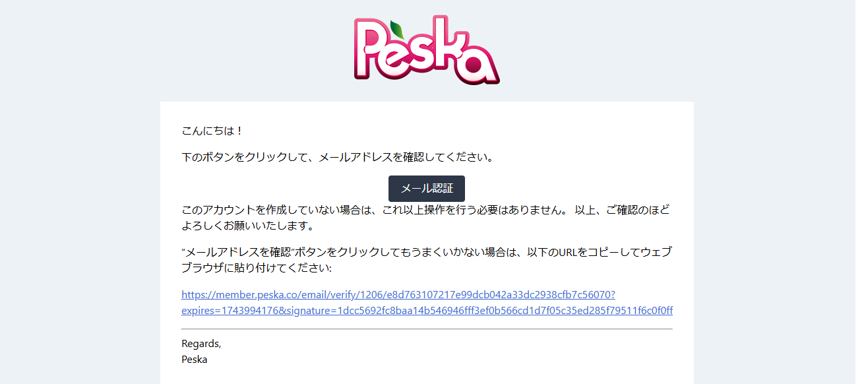Click the horizontal divider above Regards

[427, 329]
